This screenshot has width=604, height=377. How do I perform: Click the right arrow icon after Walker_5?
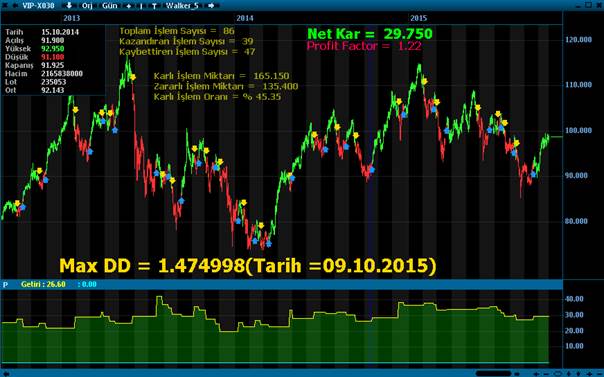coord(211,5)
